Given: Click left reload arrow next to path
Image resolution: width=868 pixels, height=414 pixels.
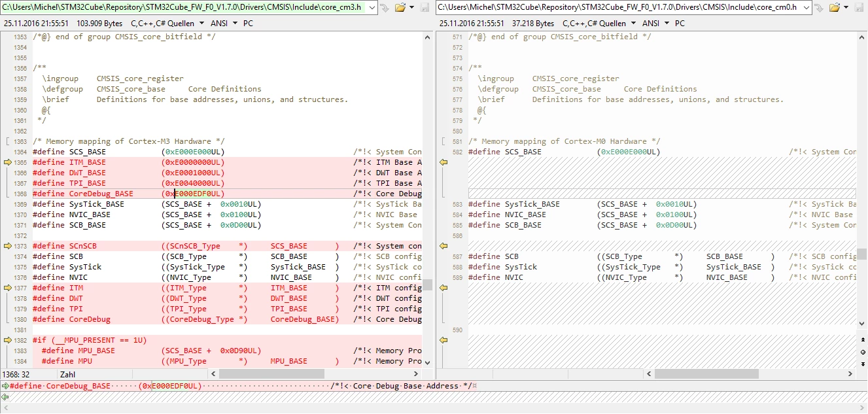Looking at the screenshot, I should [385, 8].
